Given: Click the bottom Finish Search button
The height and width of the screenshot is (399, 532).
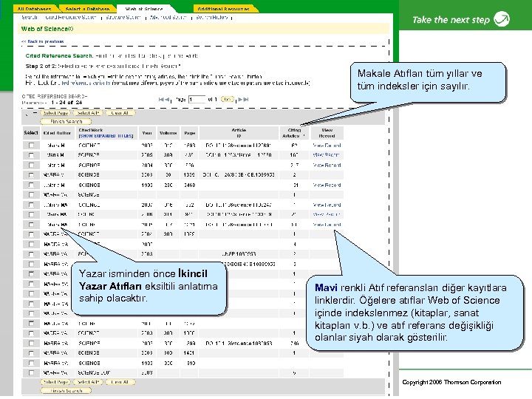Looking at the screenshot, I should point(66,391).
